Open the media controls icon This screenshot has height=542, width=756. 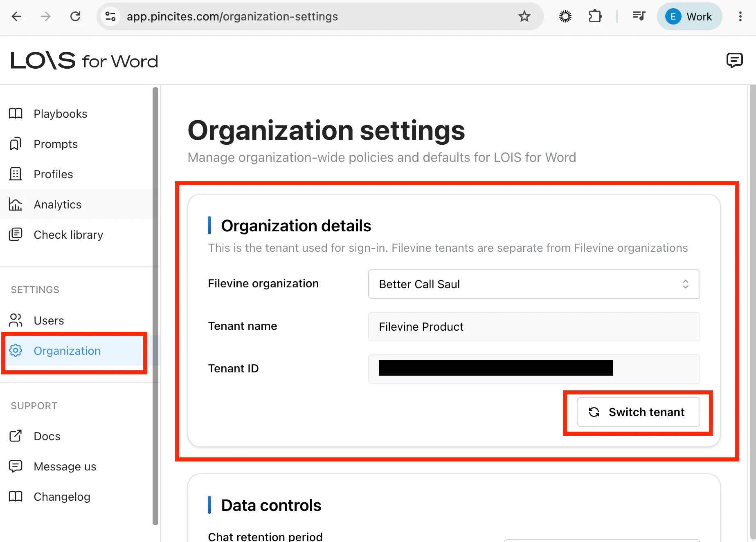pos(639,16)
